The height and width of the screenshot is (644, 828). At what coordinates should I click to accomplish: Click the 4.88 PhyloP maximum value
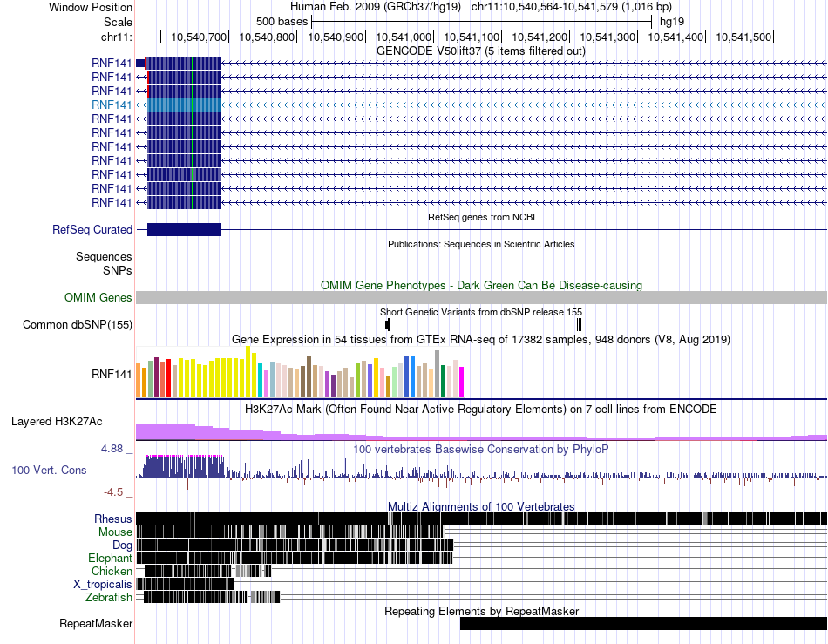(112, 449)
